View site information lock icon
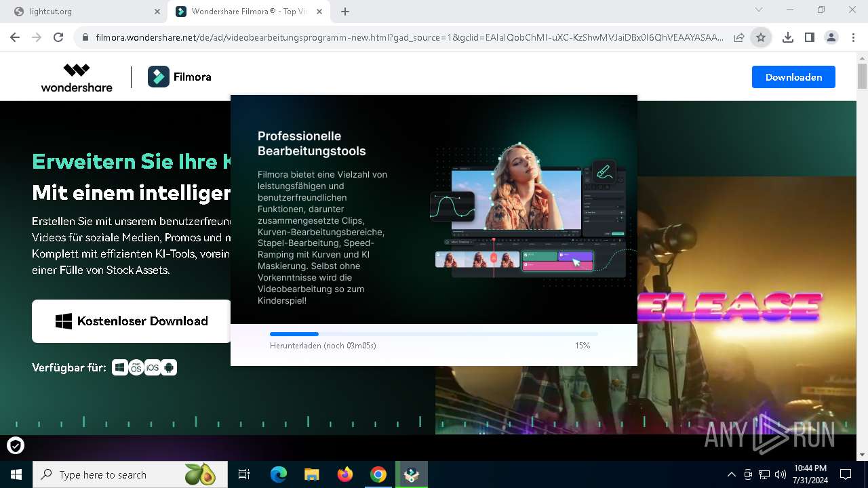This screenshot has height=488, width=868. click(85, 37)
